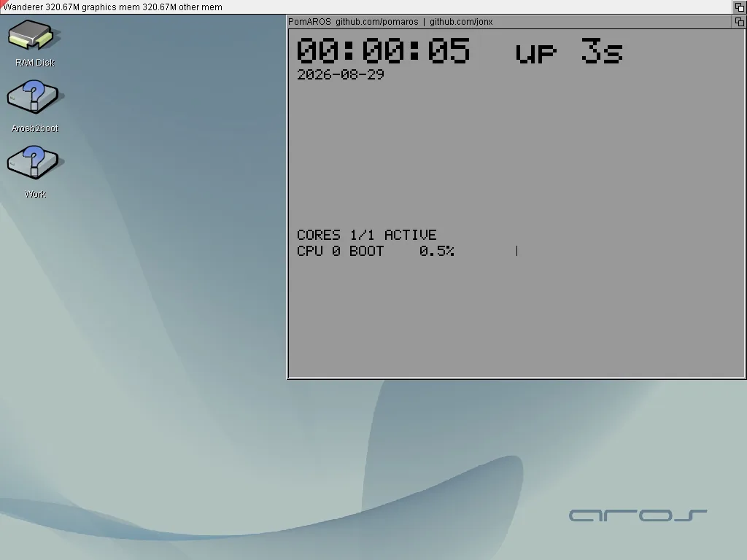Click the uptime 'up 3s' text
Viewport: 747px width, 560px height.
click(x=569, y=50)
